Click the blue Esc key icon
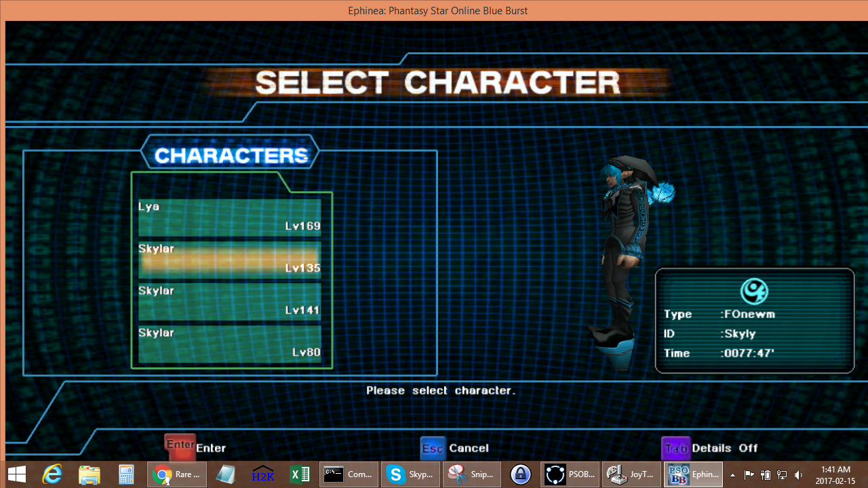The width and height of the screenshot is (868, 488). pyautogui.click(x=433, y=448)
